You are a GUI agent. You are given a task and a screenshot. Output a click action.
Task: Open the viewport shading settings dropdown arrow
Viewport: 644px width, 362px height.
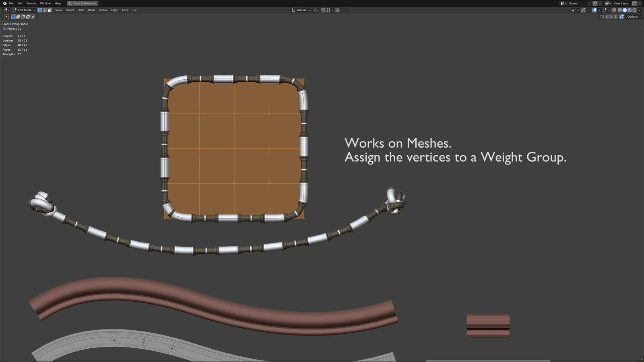point(640,10)
